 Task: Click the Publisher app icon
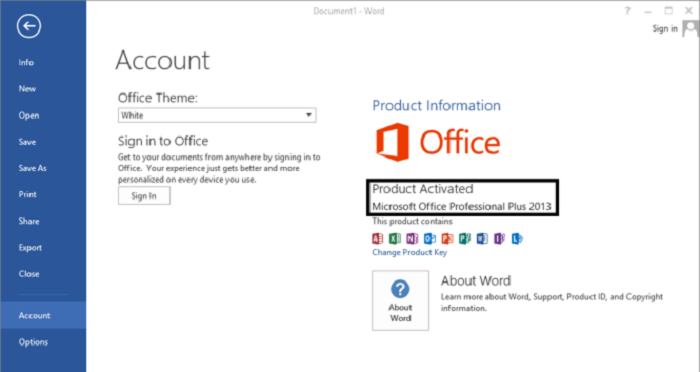click(464, 239)
